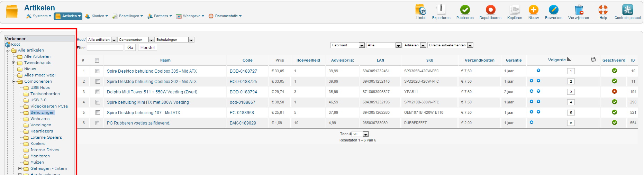Click the Depubliceren toolbar icon
644x175 pixels.
coord(490,10)
